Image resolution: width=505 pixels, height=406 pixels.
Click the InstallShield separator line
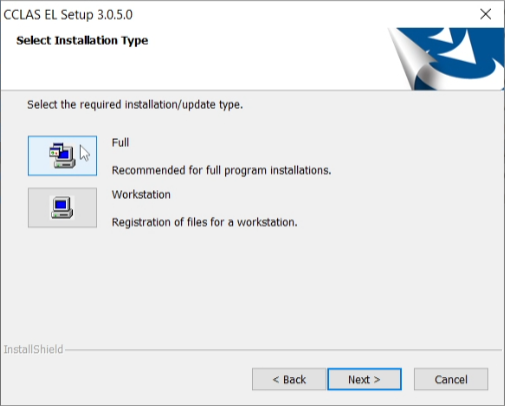click(x=283, y=350)
